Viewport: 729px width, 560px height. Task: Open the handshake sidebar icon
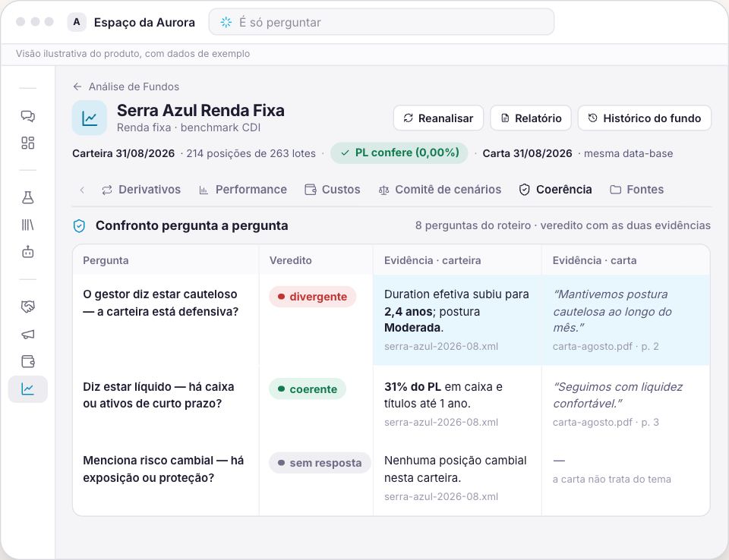pyautogui.click(x=28, y=307)
